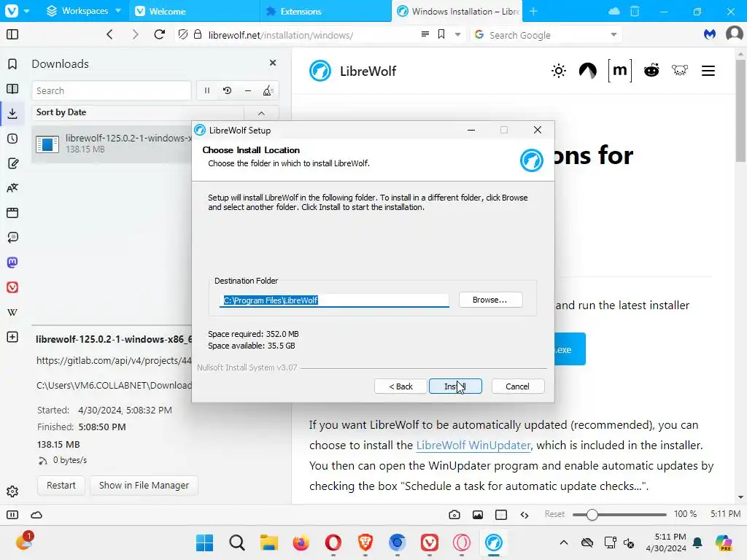Screen dimensions: 747x560
Task: Toggle light and dark theme on the LibreWolf site
Action: click(x=558, y=71)
